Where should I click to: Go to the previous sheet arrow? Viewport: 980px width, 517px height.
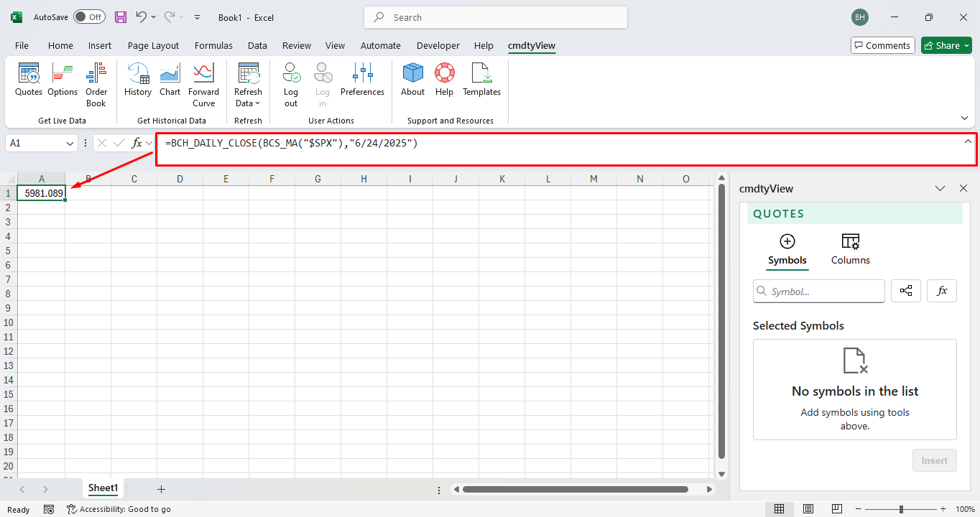(x=22, y=489)
